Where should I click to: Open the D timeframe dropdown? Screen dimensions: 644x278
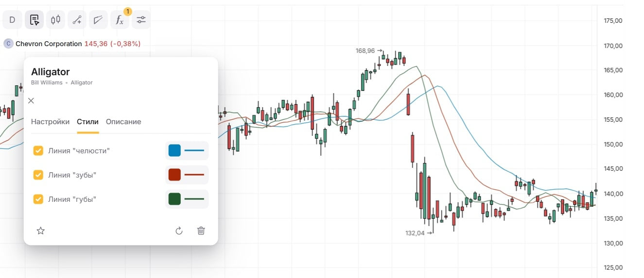click(x=13, y=20)
